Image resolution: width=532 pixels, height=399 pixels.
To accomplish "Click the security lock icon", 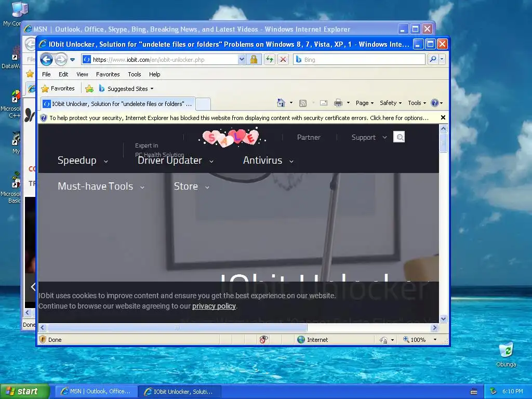I will pyautogui.click(x=254, y=59).
